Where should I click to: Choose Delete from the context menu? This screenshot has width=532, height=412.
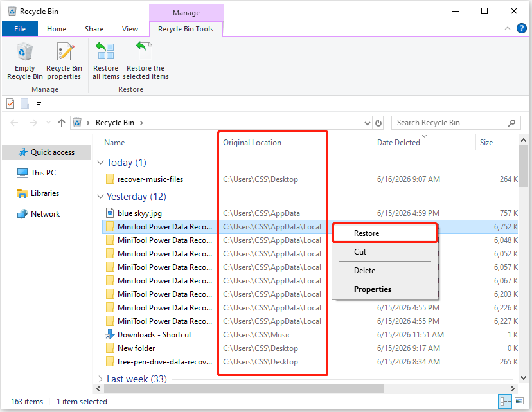(385, 271)
